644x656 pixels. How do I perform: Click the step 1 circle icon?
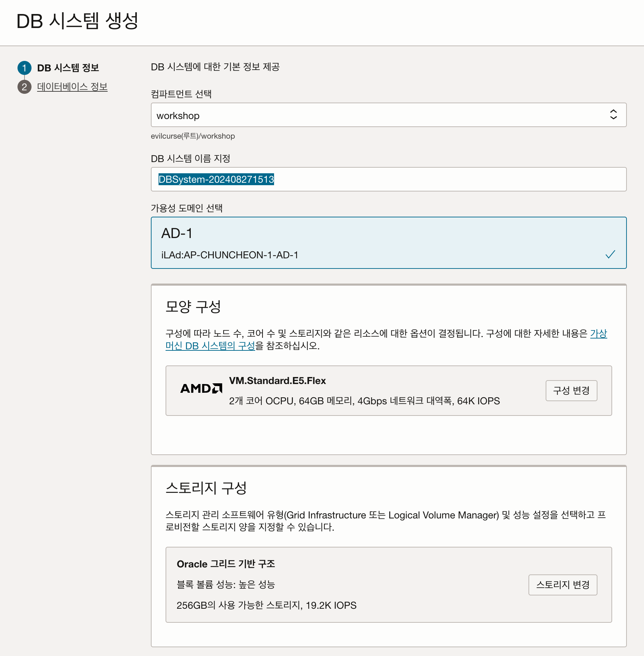coord(24,68)
